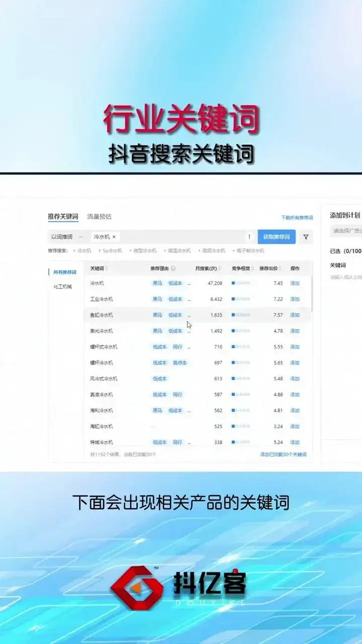Screen dimensions: 362x644
Task: Add the 海缸冷水机 keyword via 添加
Action: tap(295, 427)
